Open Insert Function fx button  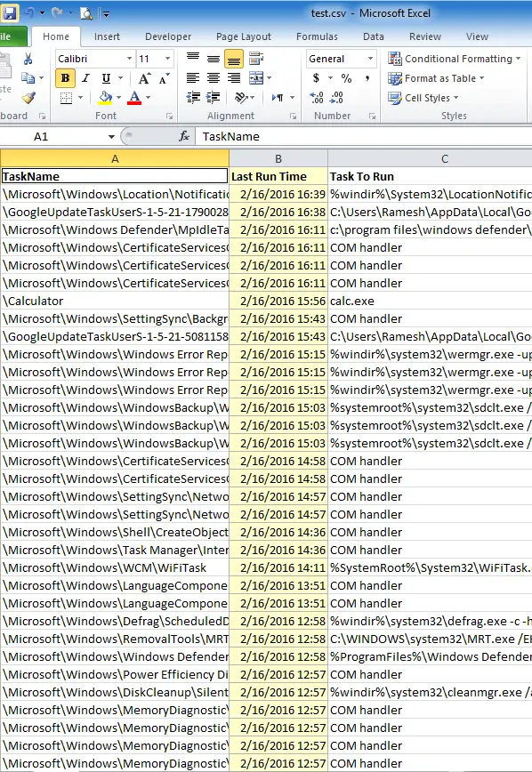pyautogui.click(x=184, y=136)
